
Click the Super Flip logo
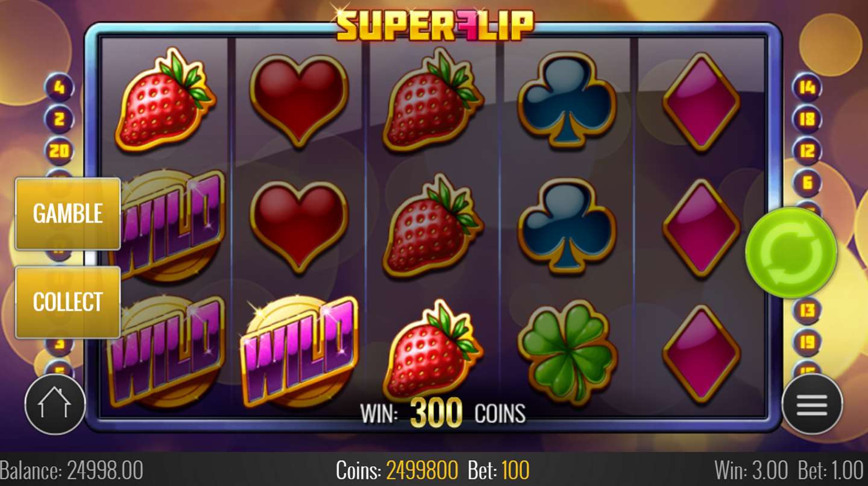click(435, 24)
